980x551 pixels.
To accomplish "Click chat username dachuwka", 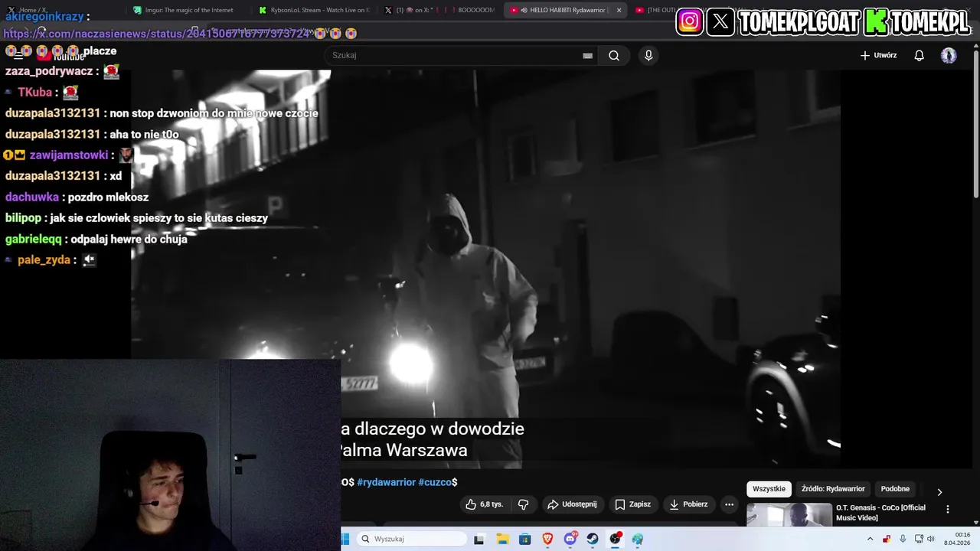I will [31, 197].
